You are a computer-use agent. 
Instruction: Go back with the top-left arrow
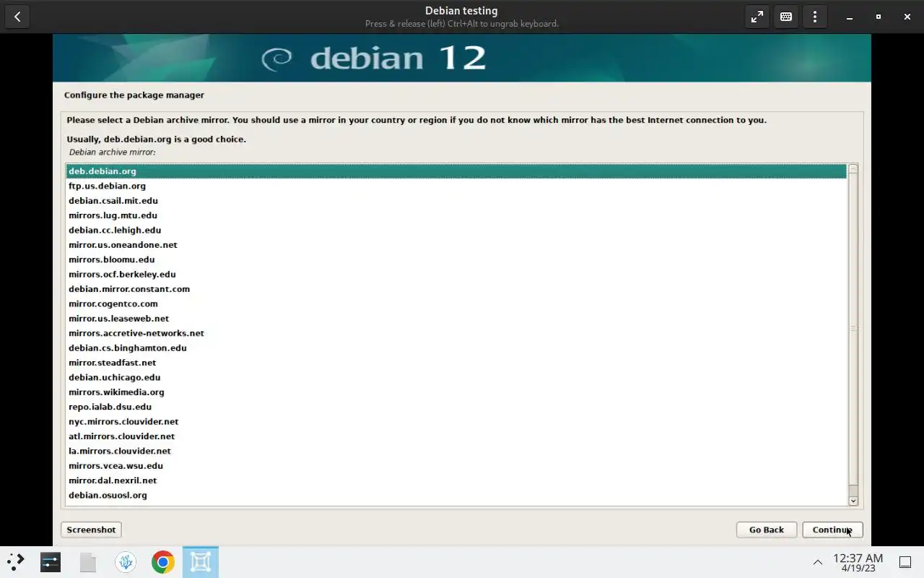17,17
